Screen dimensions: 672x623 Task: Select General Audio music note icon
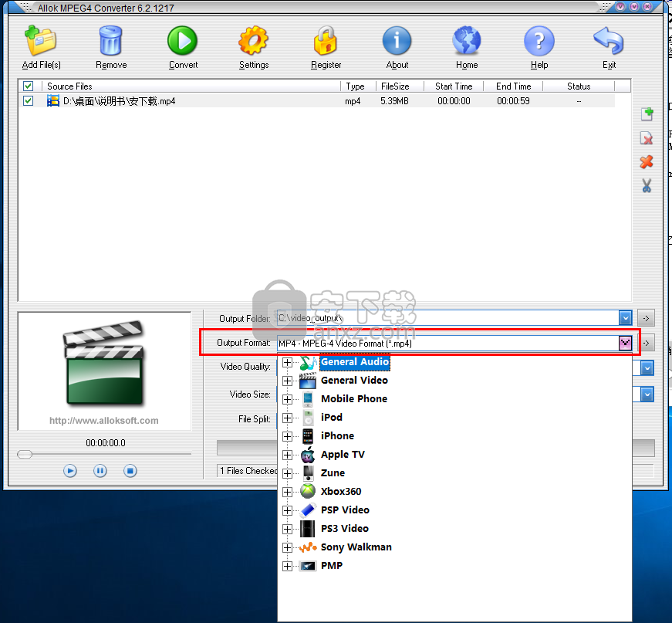(308, 362)
